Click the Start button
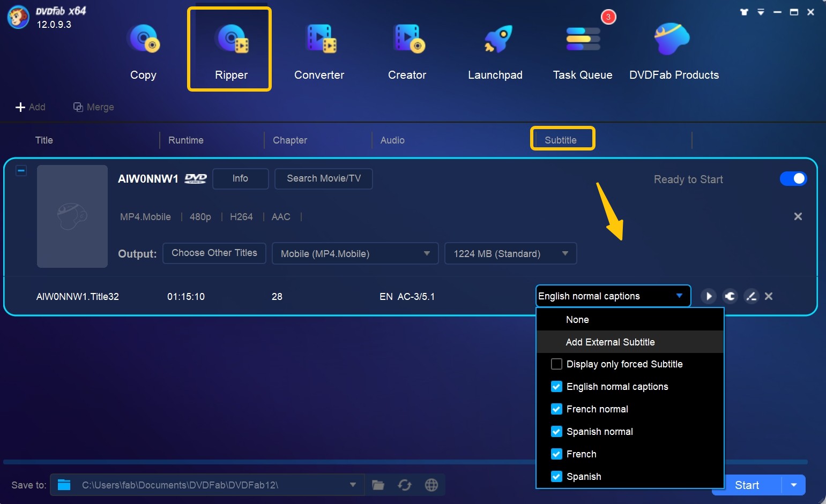 [747, 485]
